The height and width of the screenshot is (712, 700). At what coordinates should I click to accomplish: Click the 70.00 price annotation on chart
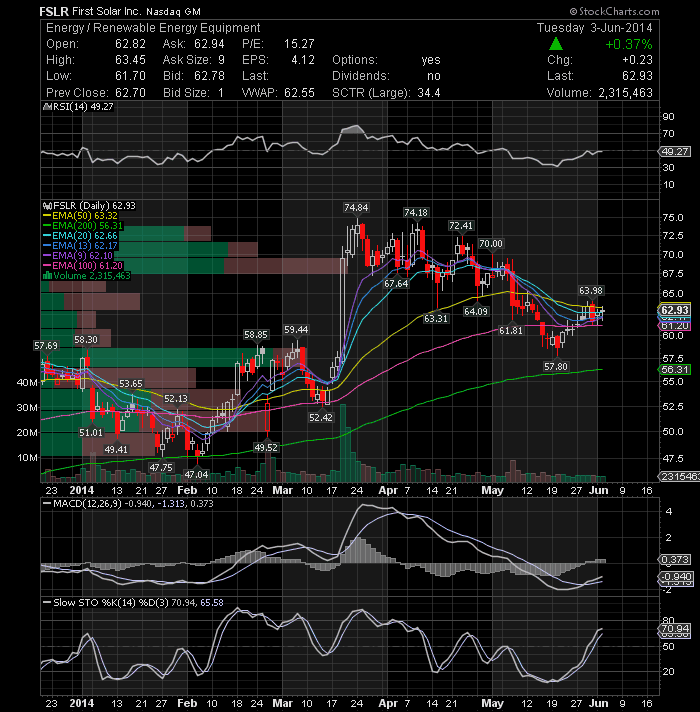click(491, 244)
